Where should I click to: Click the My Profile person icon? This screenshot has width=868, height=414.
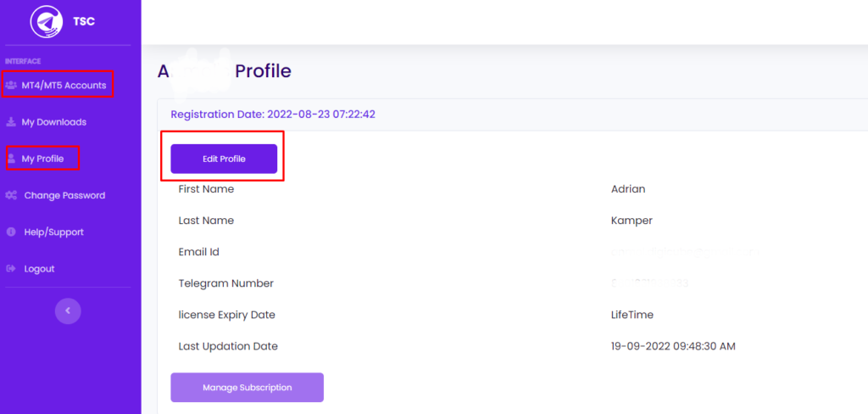click(x=11, y=159)
